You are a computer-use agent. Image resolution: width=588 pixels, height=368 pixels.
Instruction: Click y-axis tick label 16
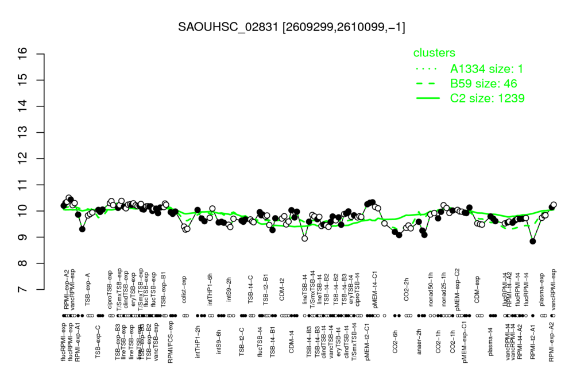pyautogui.click(x=23, y=54)
